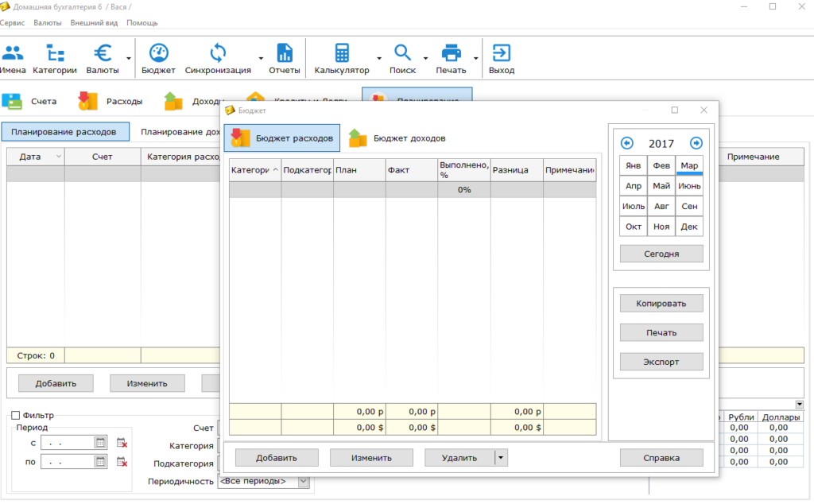Switch to Бюджет доходов tab
This screenshot has height=504, width=814.
397,138
